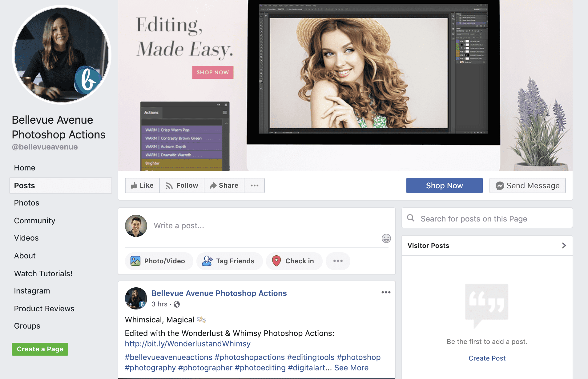Open more options next to Share
The width and height of the screenshot is (588, 379).
(254, 186)
